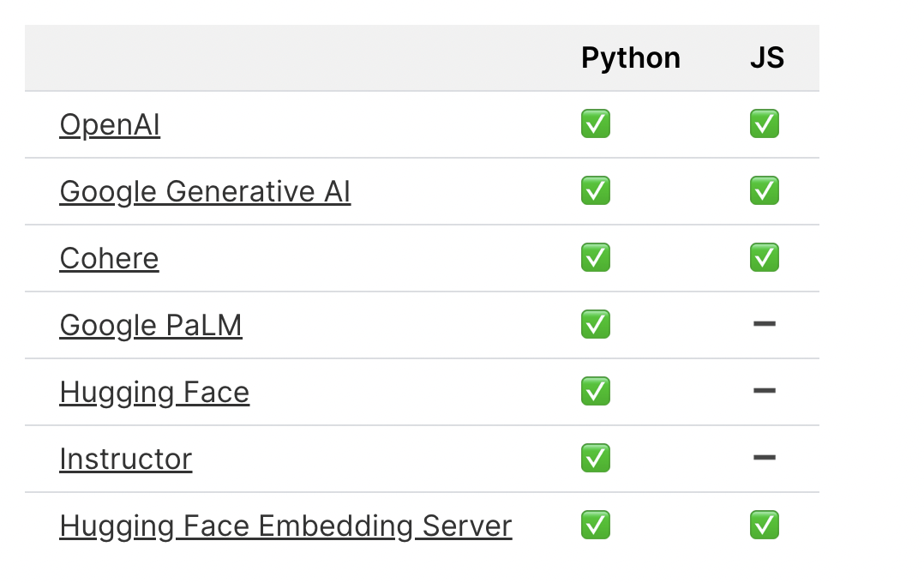Click the JS column header
The width and height of the screenshot is (924, 583).
pyautogui.click(x=766, y=58)
